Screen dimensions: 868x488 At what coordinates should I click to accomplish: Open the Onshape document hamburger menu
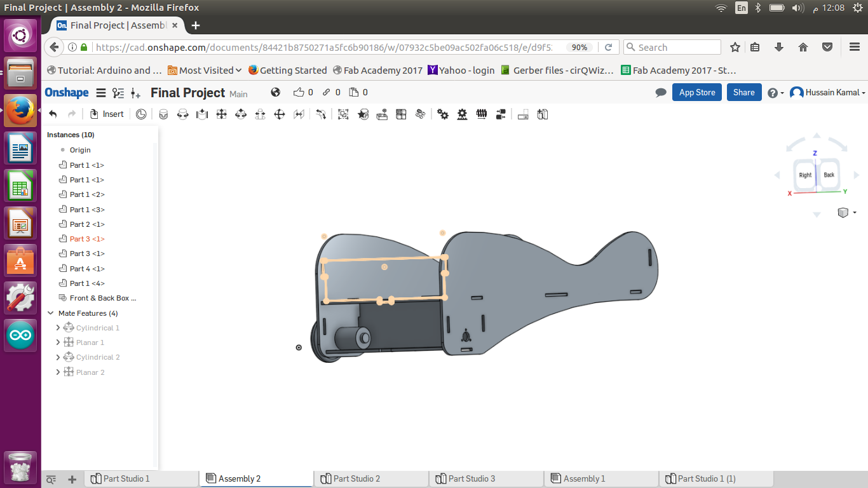coord(100,93)
